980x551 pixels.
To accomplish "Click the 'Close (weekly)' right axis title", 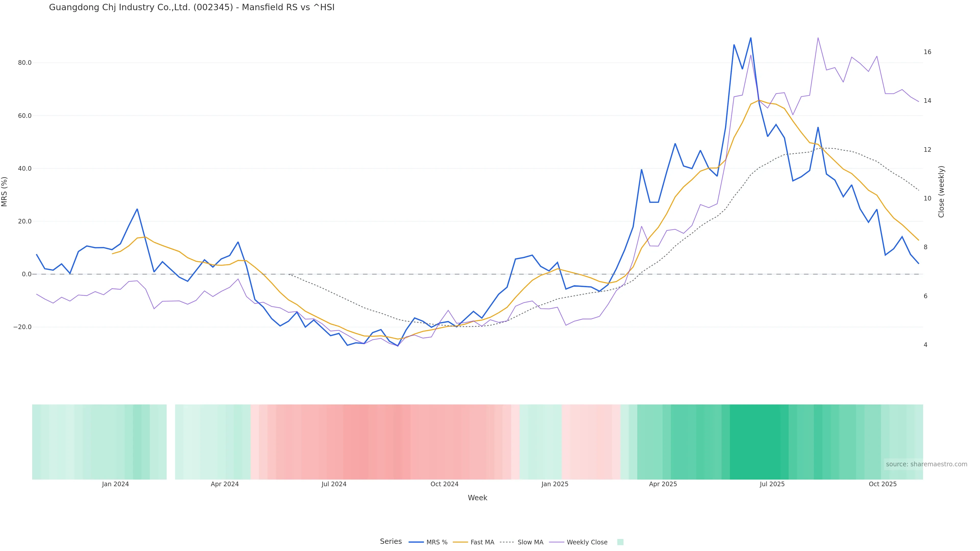I will point(941,192).
